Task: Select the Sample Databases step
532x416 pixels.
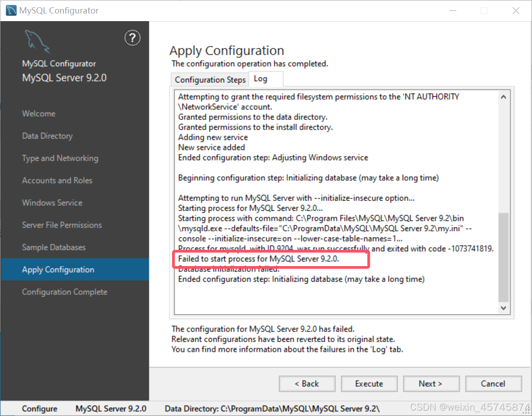Action: [54, 247]
